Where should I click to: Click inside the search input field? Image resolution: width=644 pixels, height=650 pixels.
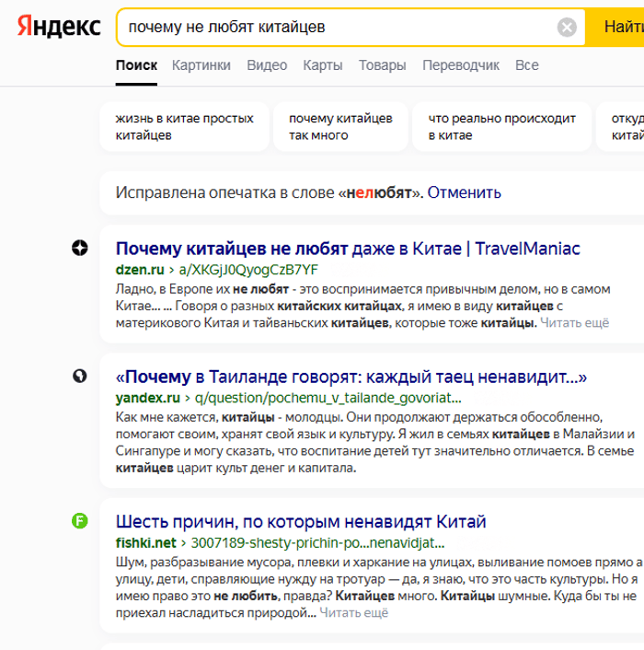pyautogui.click(x=331, y=28)
